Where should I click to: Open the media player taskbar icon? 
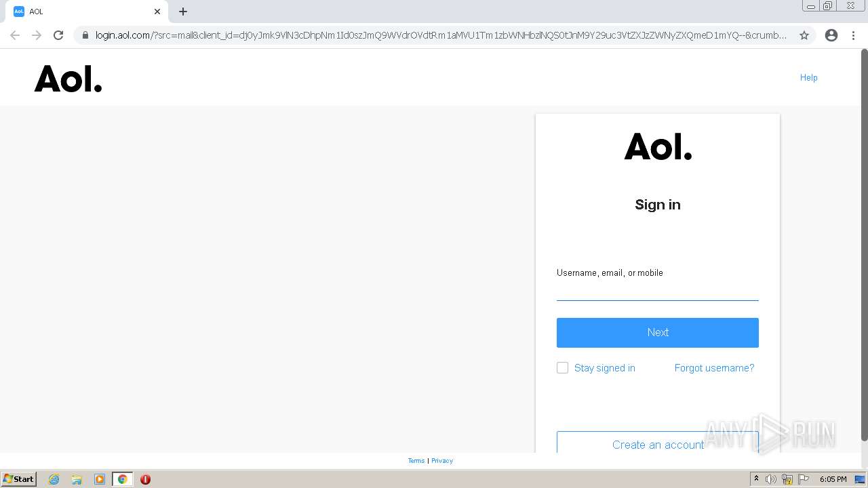(100, 479)
